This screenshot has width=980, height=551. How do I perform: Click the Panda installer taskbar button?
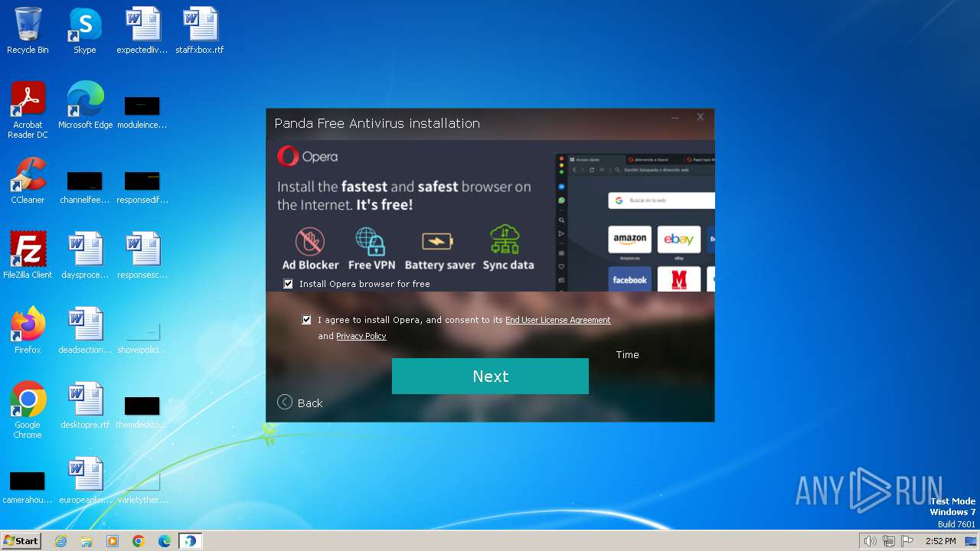click(x=190, y=541)
